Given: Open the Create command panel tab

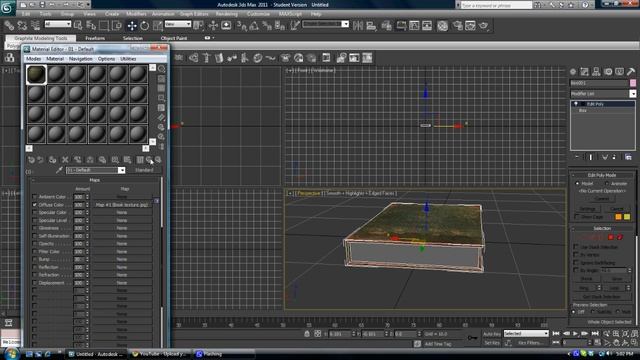Looking at the screenshot, I should coord(573,72).
